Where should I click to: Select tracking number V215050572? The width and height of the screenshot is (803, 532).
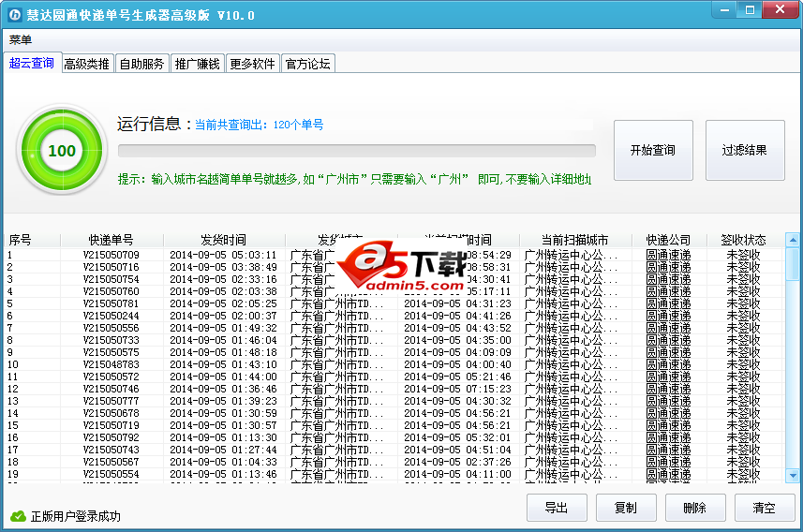tap(112, 377)
